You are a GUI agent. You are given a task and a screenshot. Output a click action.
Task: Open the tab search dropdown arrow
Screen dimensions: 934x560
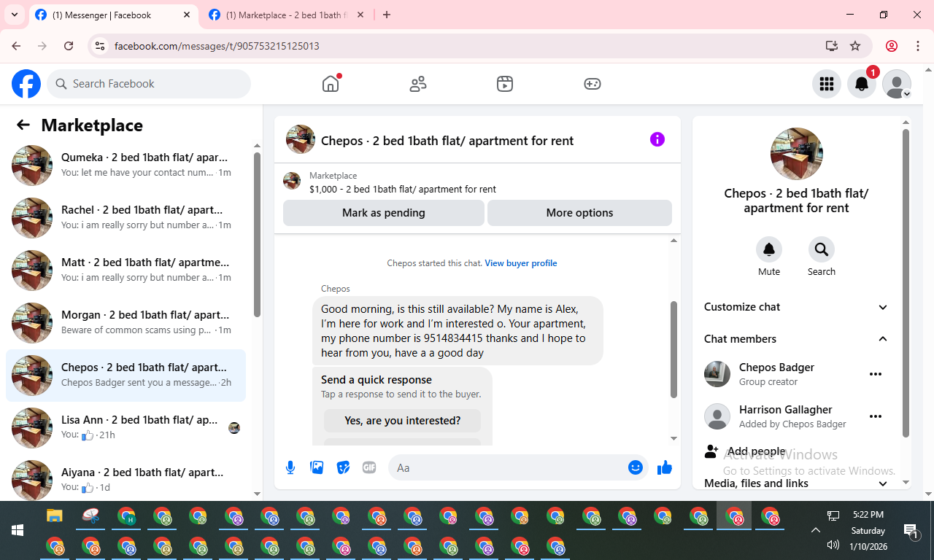tap(15, 15)
